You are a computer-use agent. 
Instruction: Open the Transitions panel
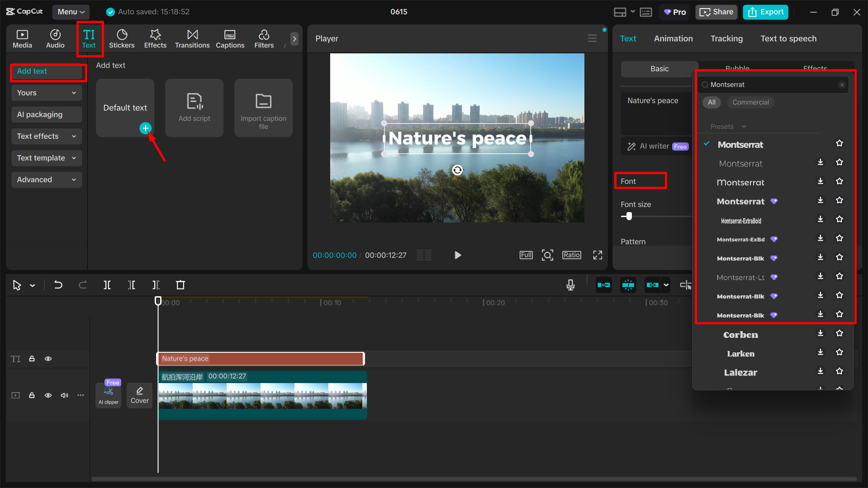(192, 38)
